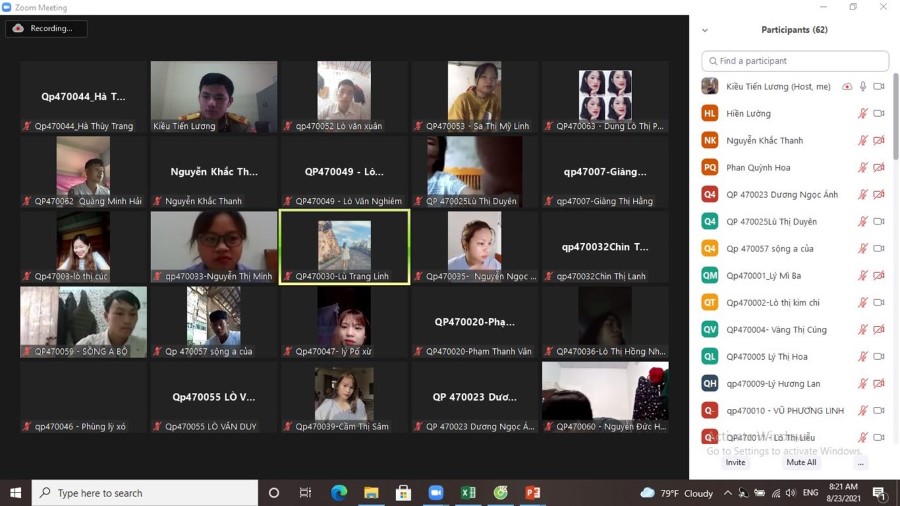The width and height of the screenshot is (900, 506).
Task: Click mic icon for QP470005 Lý Thị Hoa
Action: point(863,356)
